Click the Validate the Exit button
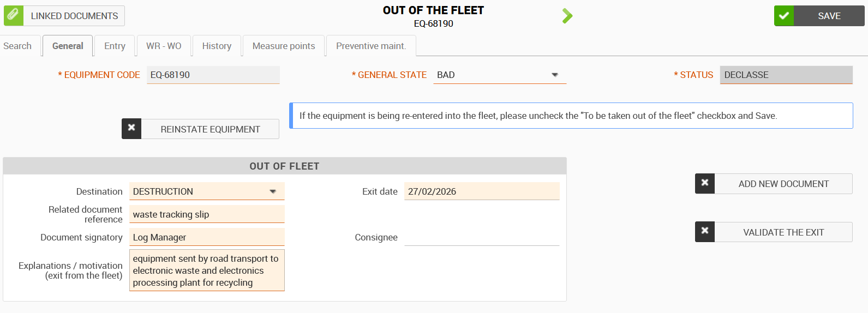This screenshot has width=868, height=313. click(783, 232)
